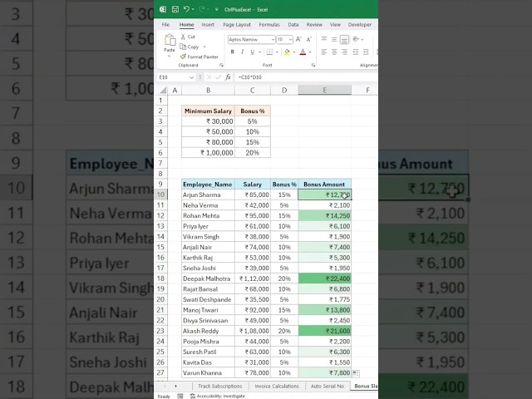Click the Decrease Indent icon
The image size is (532, 399).
[x=356, y=52]
